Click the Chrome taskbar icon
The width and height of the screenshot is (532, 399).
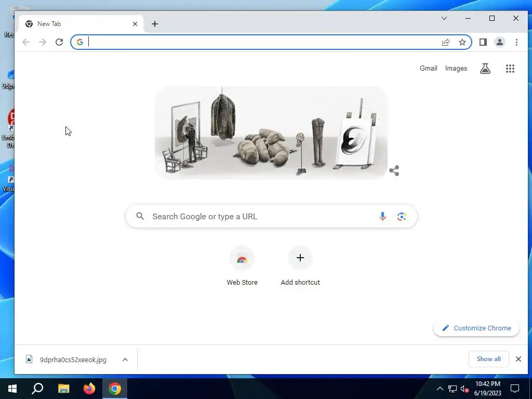pyautogui.click(x=115, y=389)
